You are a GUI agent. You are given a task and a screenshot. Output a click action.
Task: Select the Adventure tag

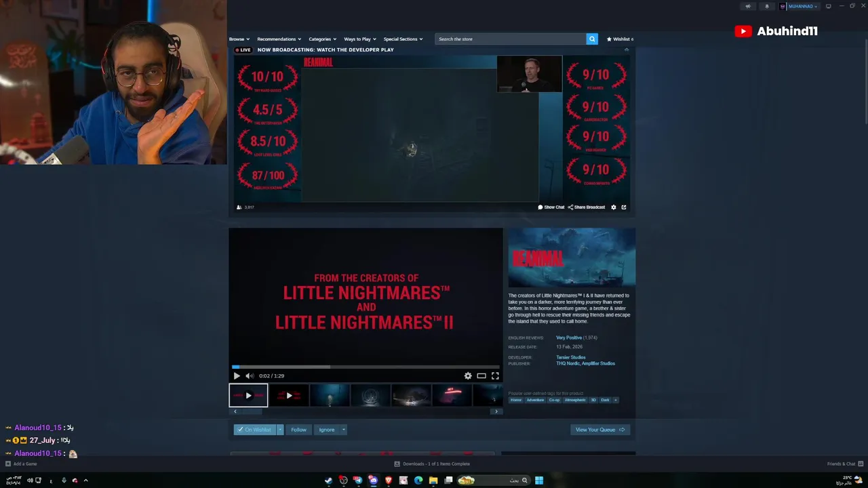click(535, 400)
